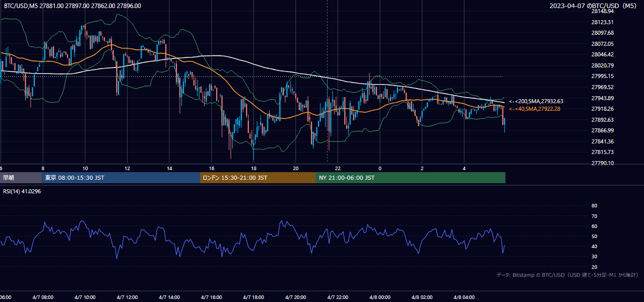Select price axis label 27918.26
This screenshot has width=644, height=302.
(x=602, y=109)
